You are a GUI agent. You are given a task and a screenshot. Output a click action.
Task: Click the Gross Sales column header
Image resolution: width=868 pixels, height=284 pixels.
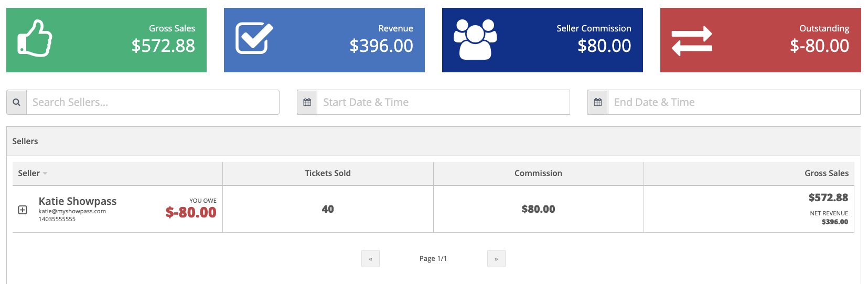tap(827, 173)
